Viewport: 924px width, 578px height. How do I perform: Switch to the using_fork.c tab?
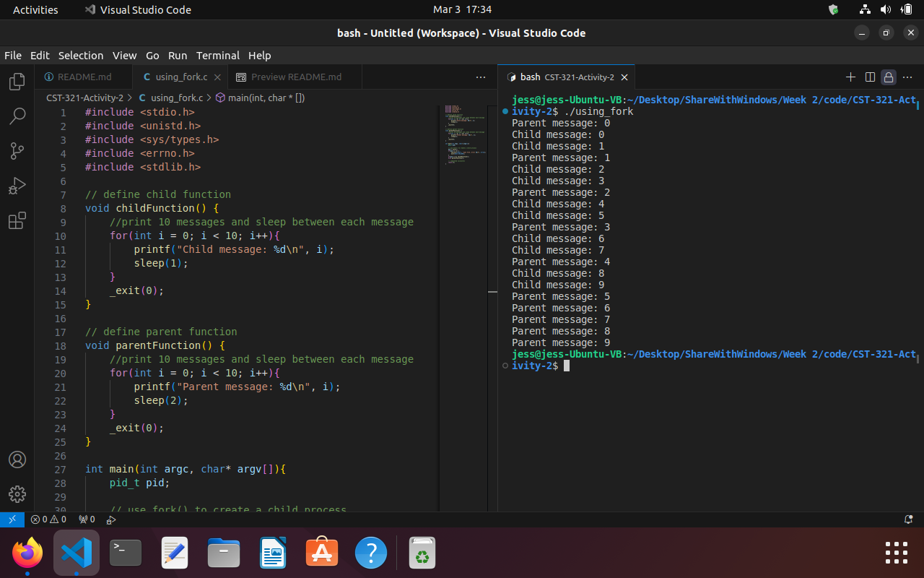(x=180, y=77)
